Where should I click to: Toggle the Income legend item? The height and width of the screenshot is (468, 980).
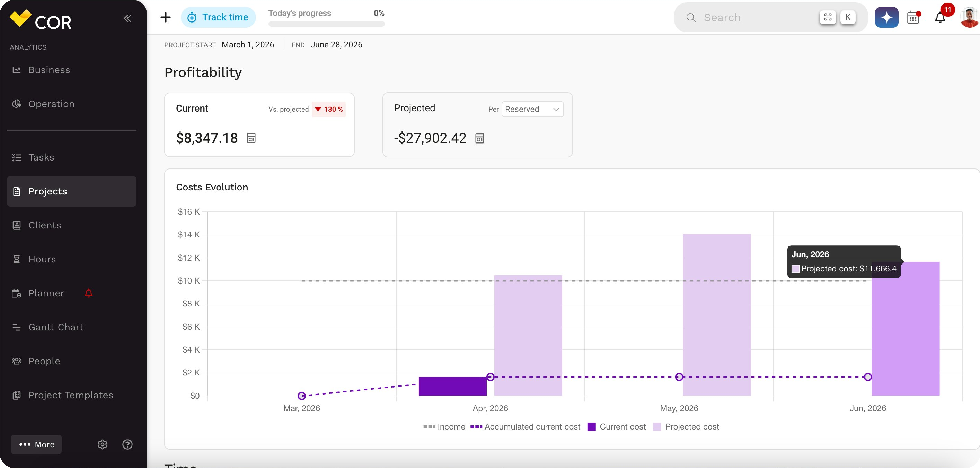pyautogui.click(x=444, y=426)
